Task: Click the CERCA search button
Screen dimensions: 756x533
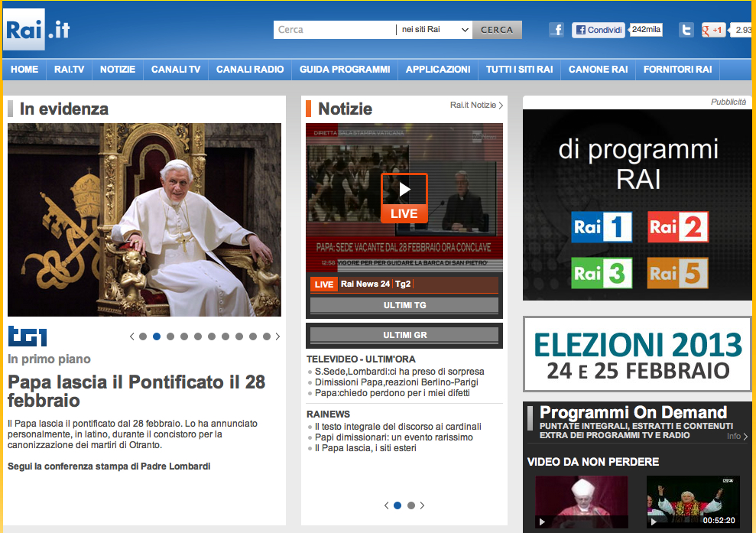Action: [x=497, y=30]
